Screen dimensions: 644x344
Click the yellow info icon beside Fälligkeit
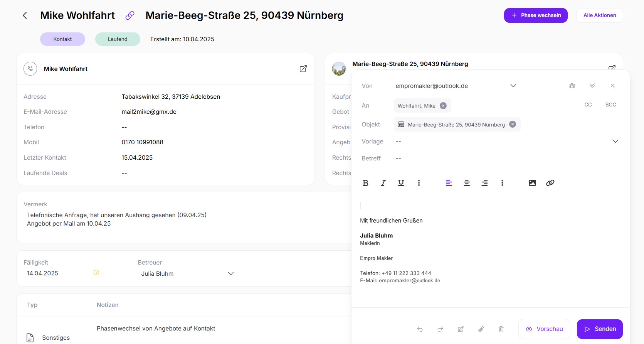click(96, 273)
